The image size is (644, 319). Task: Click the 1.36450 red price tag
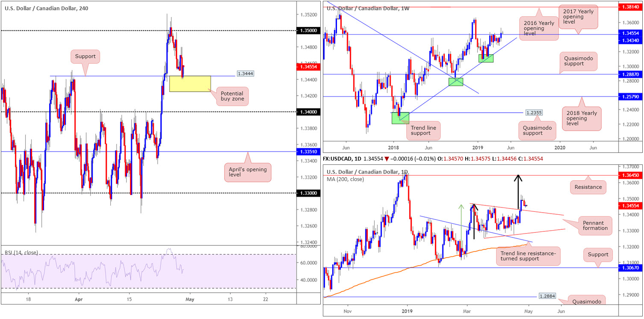[630, 176]
